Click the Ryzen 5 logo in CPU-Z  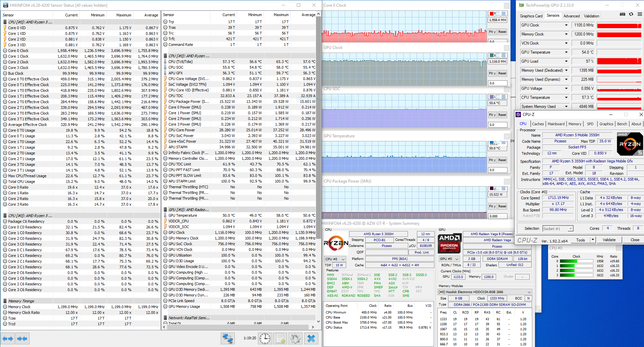(x=630, y=144)
